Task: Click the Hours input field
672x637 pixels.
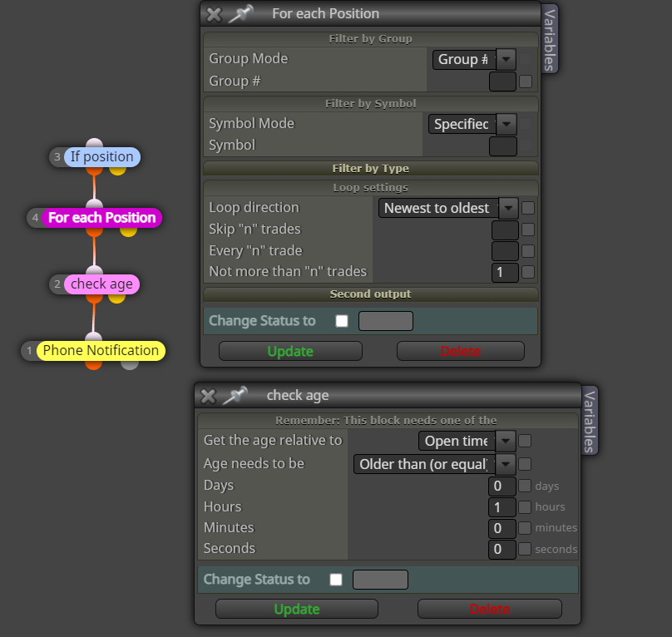Action: 502,507
